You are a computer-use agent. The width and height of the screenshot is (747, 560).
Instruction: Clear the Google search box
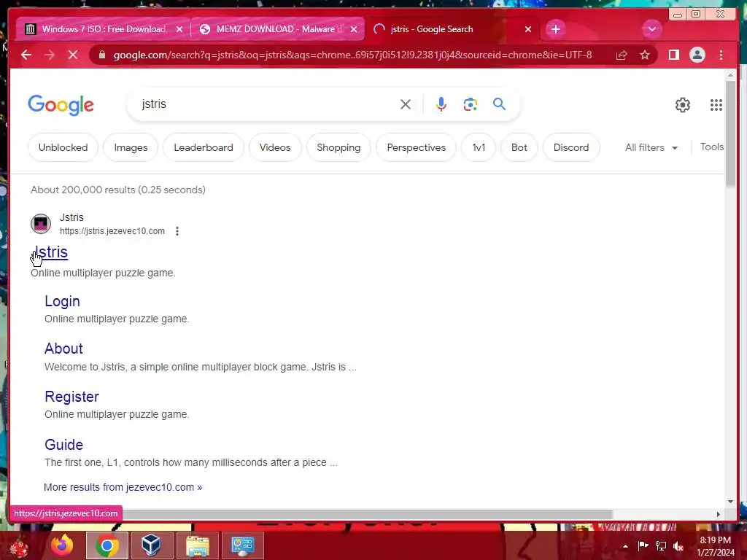tap(406, 104)
